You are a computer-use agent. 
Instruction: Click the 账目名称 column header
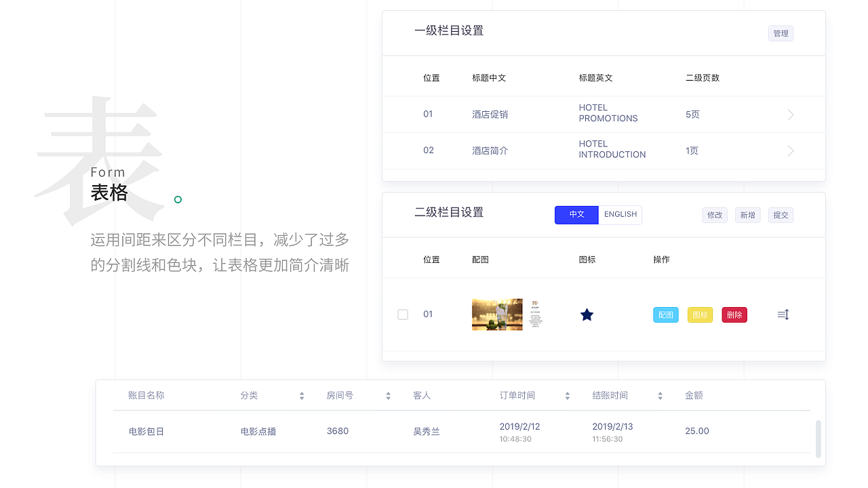(x=146, y=395)
